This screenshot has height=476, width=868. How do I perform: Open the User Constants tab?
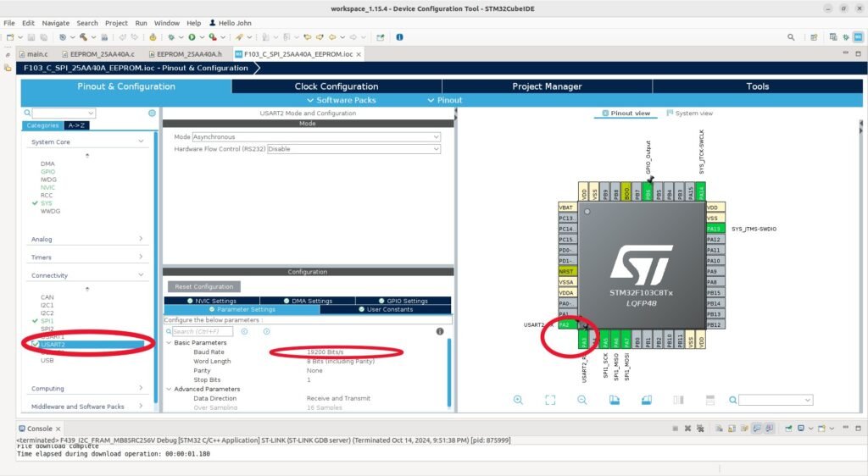coord(386,310)
